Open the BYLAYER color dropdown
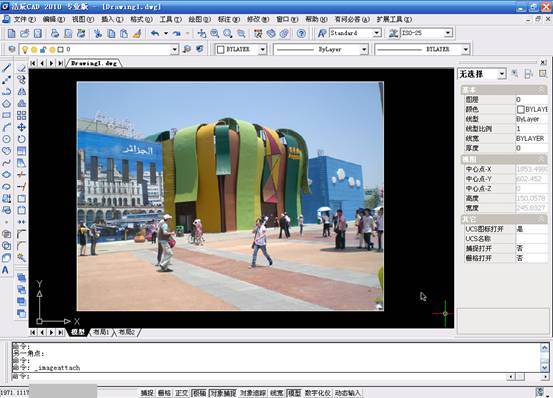This screenshot has height=398, width=553. click(x=262, y=49)
